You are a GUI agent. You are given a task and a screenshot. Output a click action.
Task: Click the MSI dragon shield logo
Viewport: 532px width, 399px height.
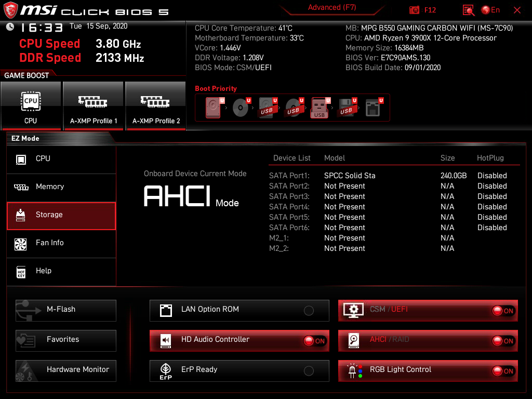(x=10, y=10)
